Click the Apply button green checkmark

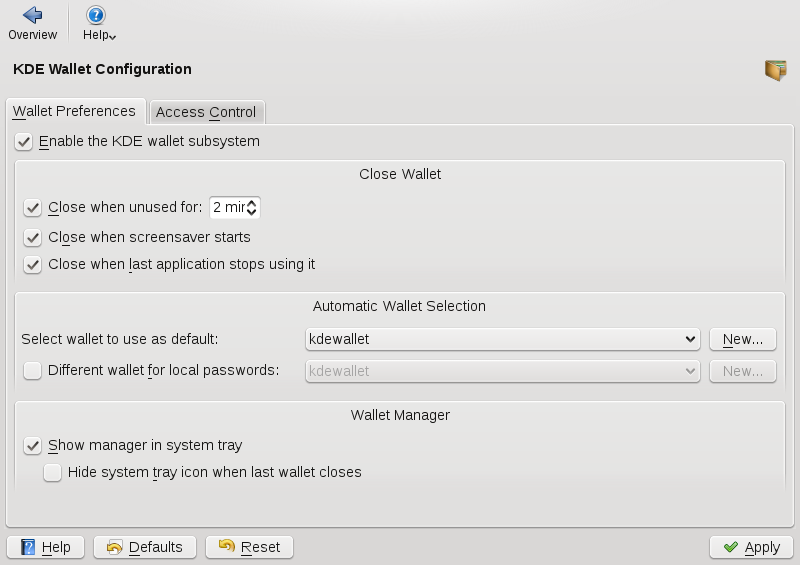click(731, 547)
